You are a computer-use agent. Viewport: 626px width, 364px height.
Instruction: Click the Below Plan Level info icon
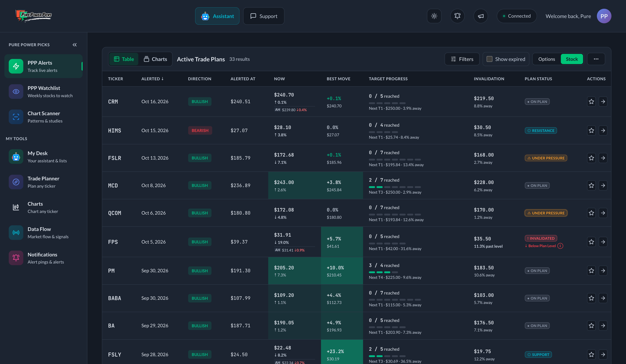(560, 246)
